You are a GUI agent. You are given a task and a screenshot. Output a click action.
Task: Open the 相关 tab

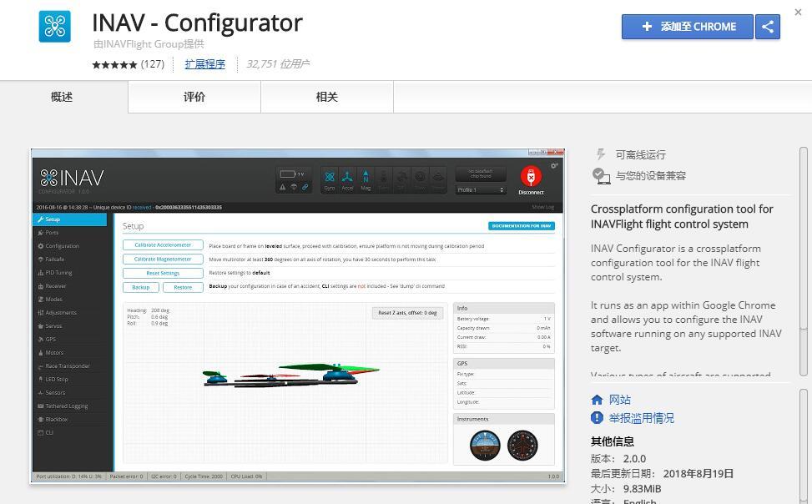(327, 97)
